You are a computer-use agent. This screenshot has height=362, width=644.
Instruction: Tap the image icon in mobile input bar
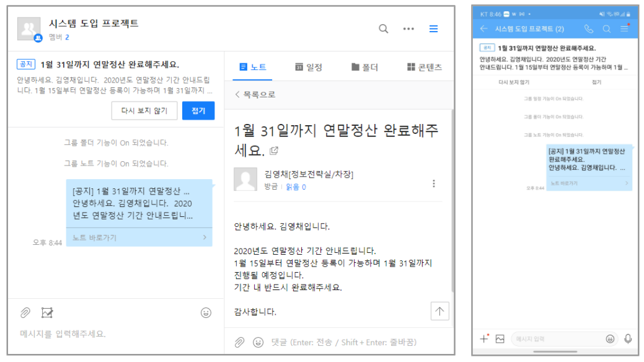tap(500, 339)
